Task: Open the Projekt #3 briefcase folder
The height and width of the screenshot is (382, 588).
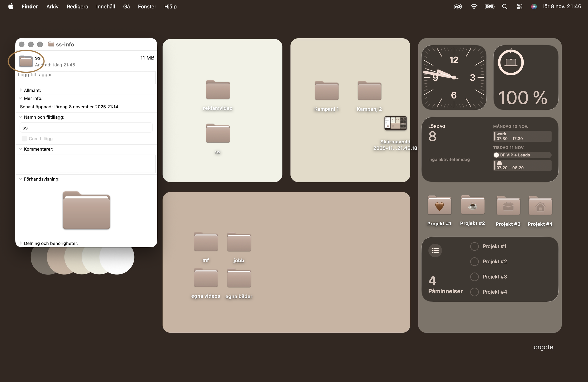Action: 508,206
